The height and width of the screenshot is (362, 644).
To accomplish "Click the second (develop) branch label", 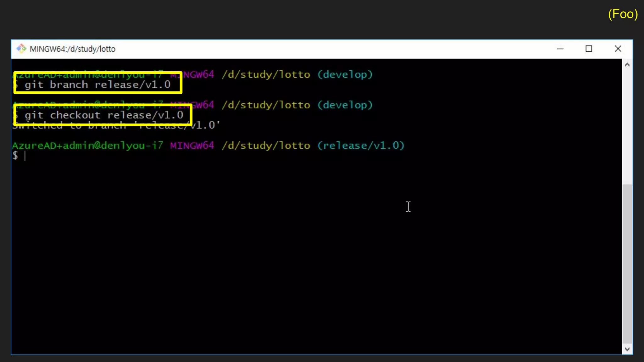I will point(345,105).
